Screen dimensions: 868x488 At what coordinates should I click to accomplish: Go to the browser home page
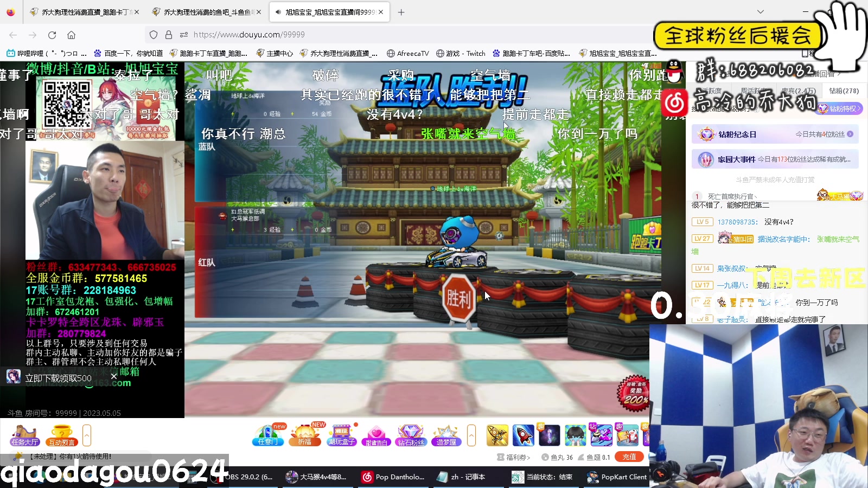[71, 35]
